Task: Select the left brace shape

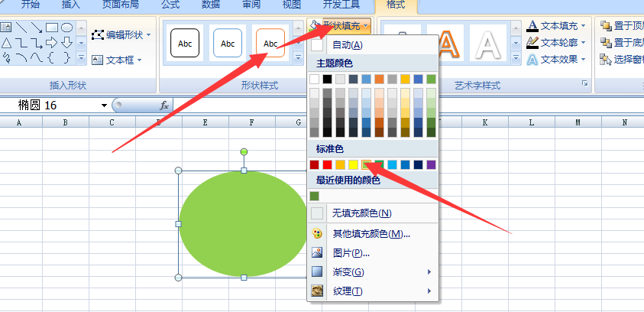Action: [52, 57]
